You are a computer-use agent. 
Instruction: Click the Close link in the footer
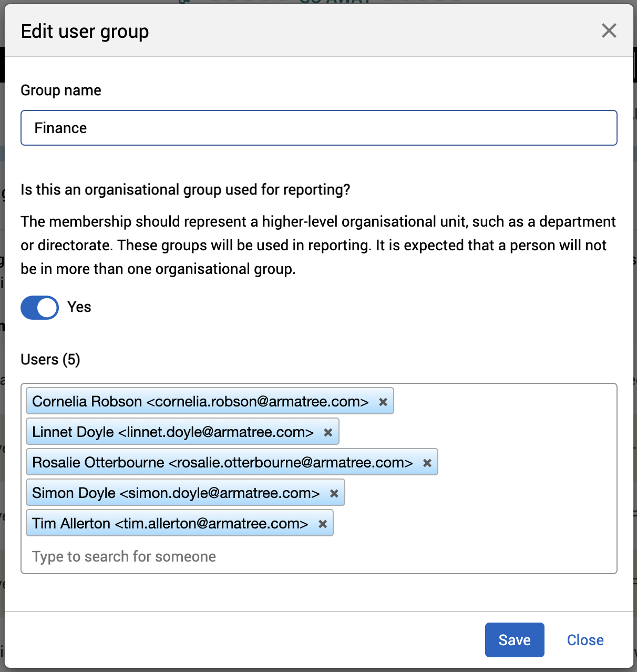point(585,640)
